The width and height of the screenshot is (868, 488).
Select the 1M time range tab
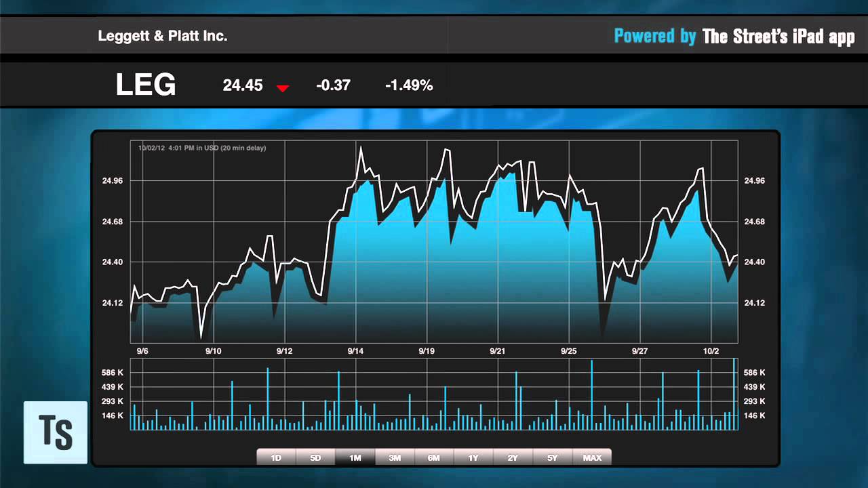point(355,457)
